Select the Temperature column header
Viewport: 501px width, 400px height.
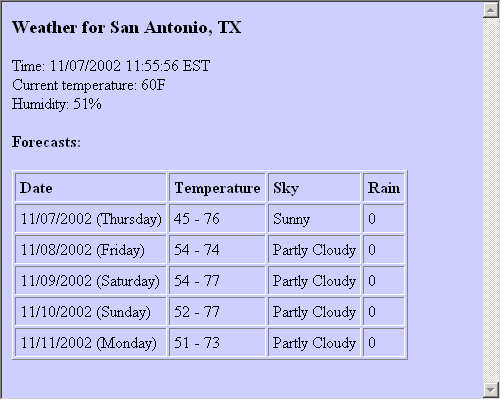pos(217,188)
